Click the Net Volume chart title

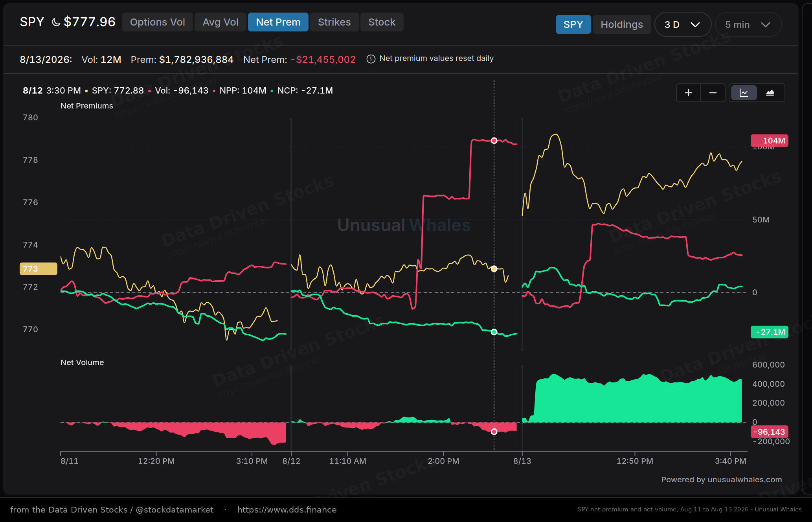coord(82,362)
